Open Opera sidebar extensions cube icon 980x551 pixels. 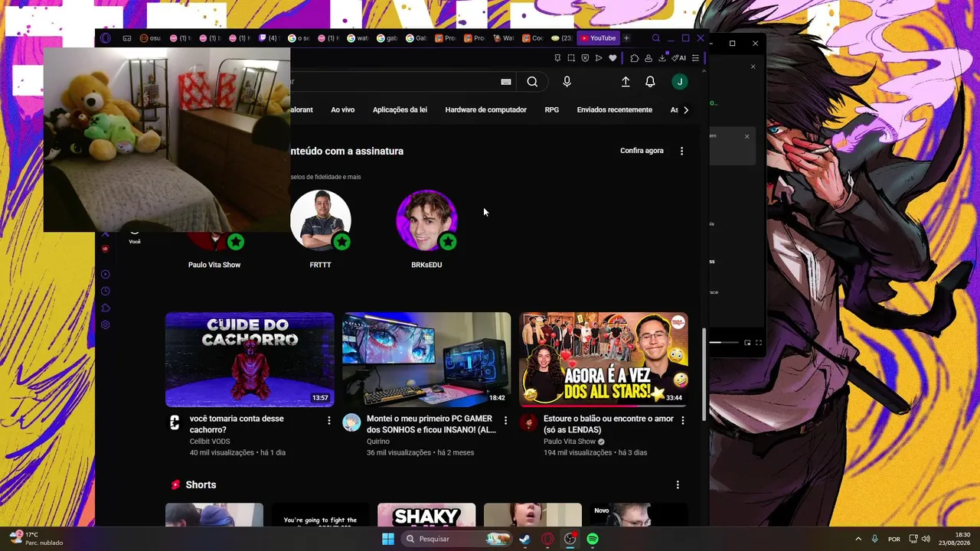(106, 308)
